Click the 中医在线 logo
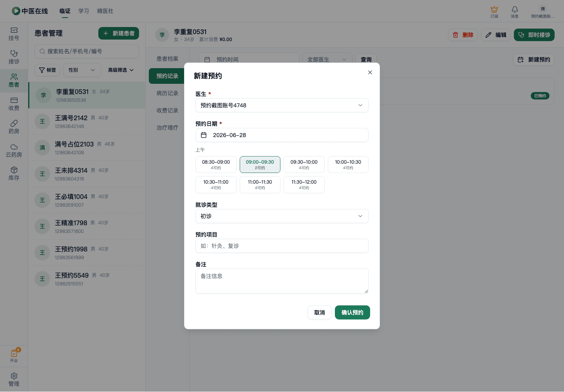The height and width of the screenshot is (392, 564). pyautogui.click(x=30, y=11)
